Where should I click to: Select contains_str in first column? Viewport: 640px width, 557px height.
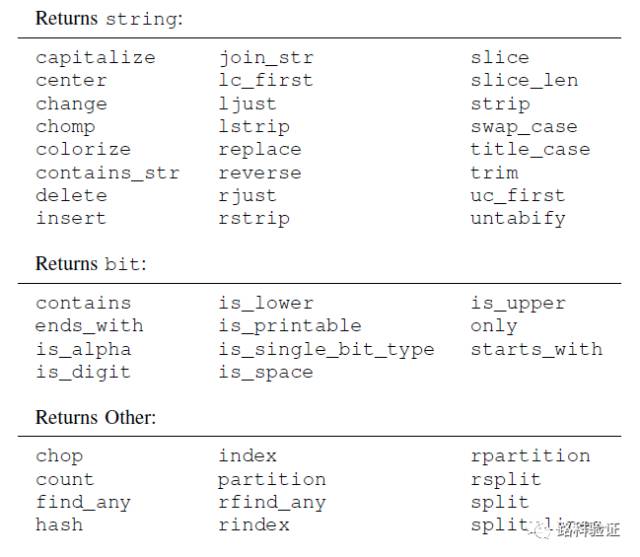coord(108,173)
